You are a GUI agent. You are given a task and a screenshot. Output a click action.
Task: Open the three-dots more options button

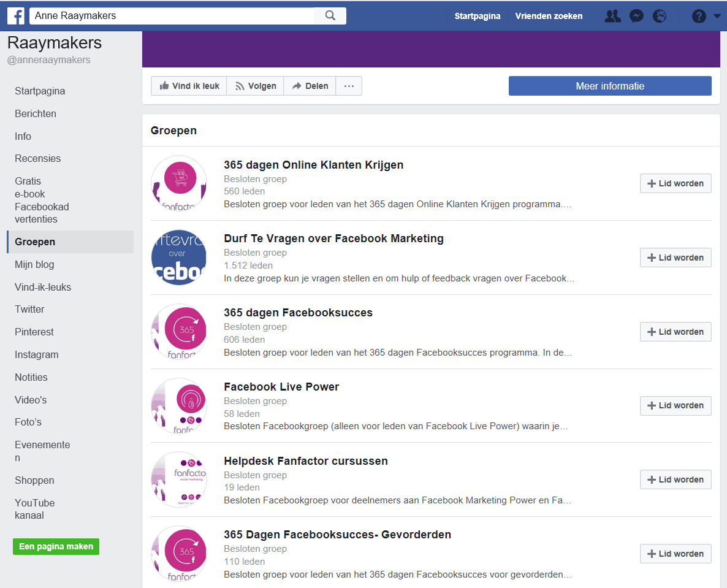pyautogui.click(x=349, y=86)
